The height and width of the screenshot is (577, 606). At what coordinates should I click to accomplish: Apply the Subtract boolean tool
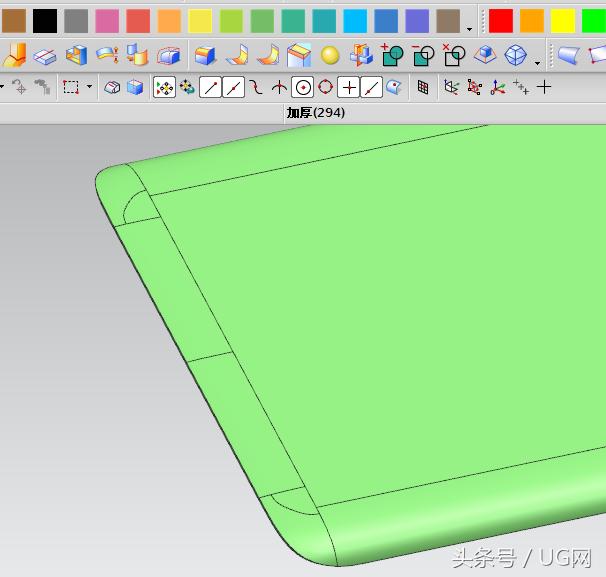pyautogui.click(x=423, y=55)
